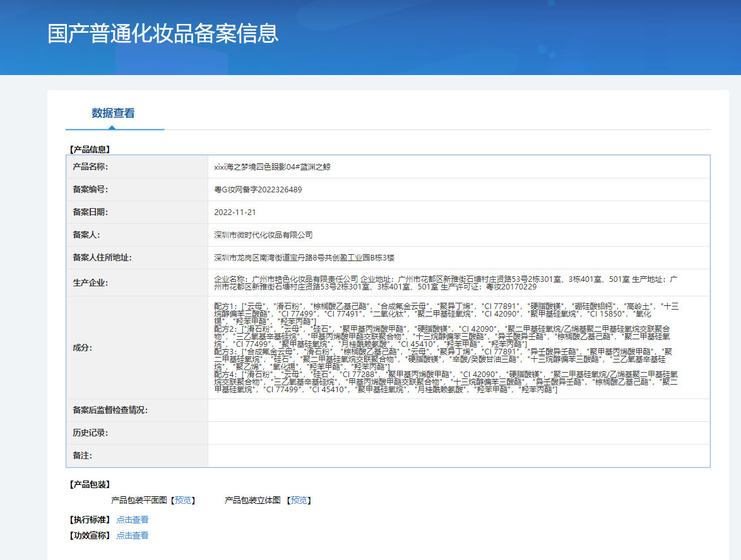Select the filing number 粤G妆网备字2022326489
Image resolution: width=741 pixels, height=560 pixels.
click(258, 190)
